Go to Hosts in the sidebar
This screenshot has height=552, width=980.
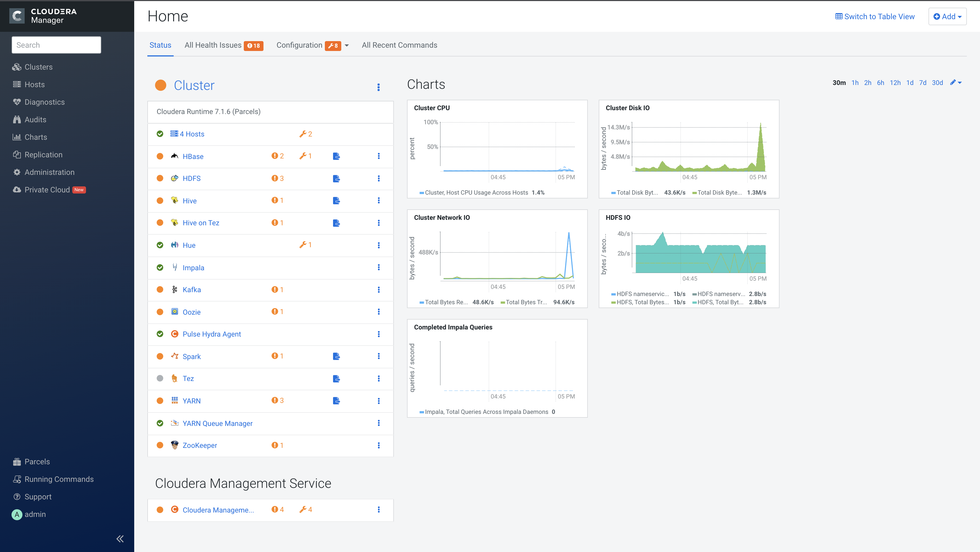point(28,84)
